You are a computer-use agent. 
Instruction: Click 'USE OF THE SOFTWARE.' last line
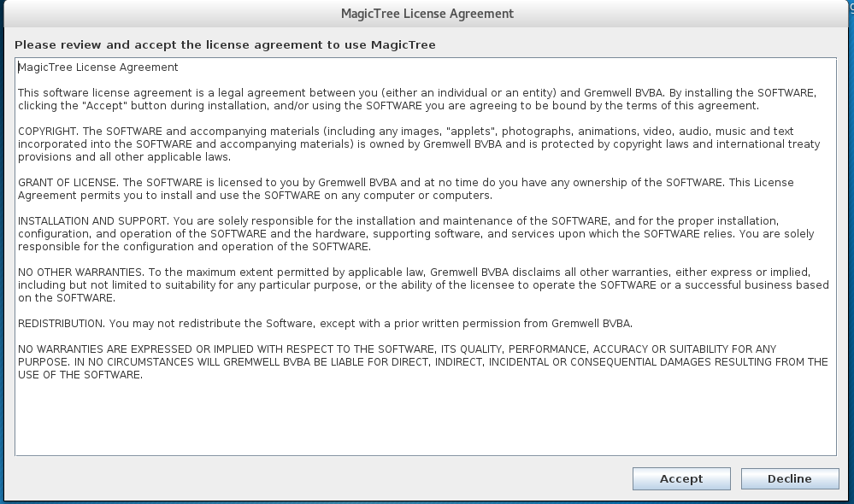click(80, 374)
